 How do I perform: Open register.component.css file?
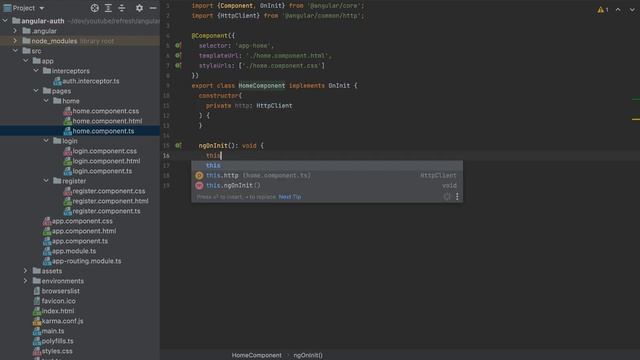(109, 191)
